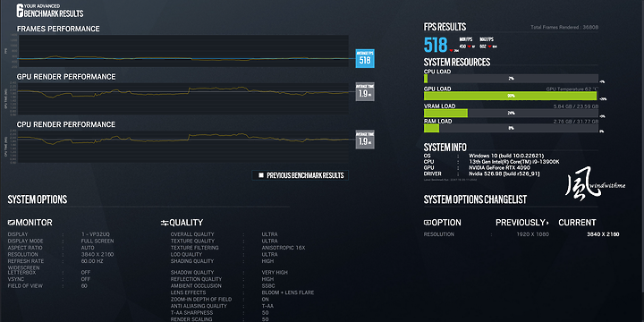This screenshot has width=644, height=322.
Task: Click the SYSTEM OPTIONS heading
Action: point(38,199)
